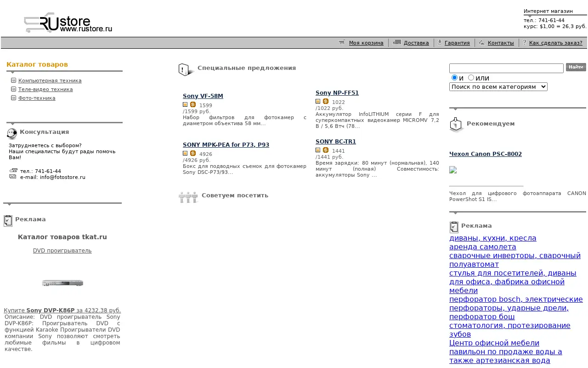Open Контакты menu link
Viewport: 588px width, 368px height.
(501, 43)
